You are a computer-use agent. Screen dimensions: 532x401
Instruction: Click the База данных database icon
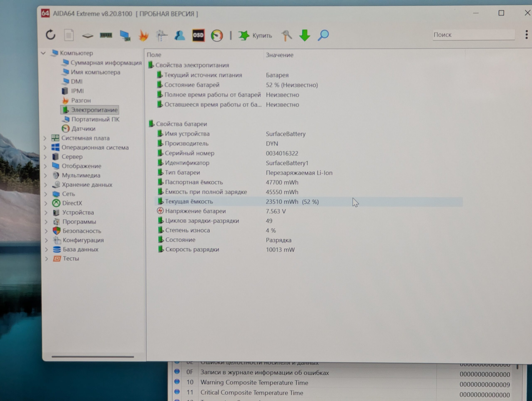point(57,249)
